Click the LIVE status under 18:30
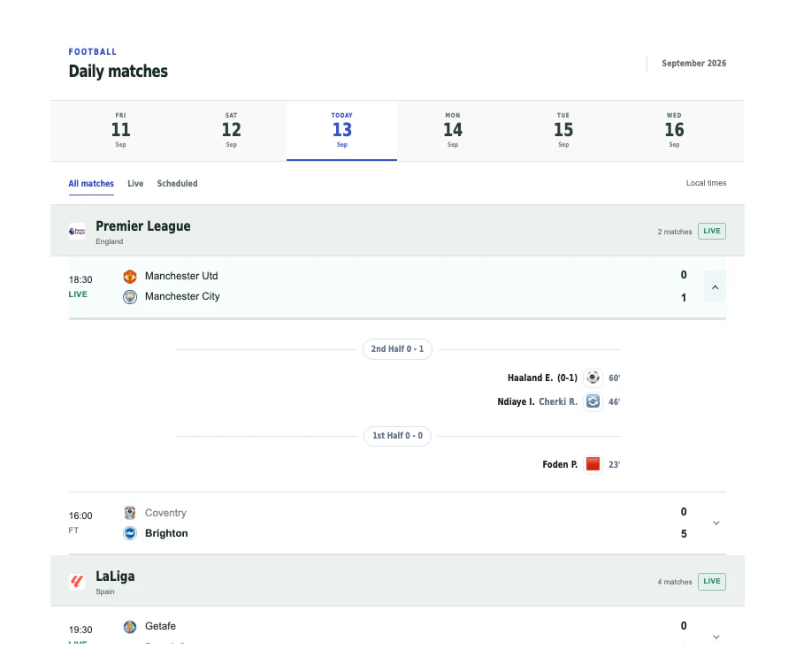This screenshot has width=796, height=672. point(78,294)
